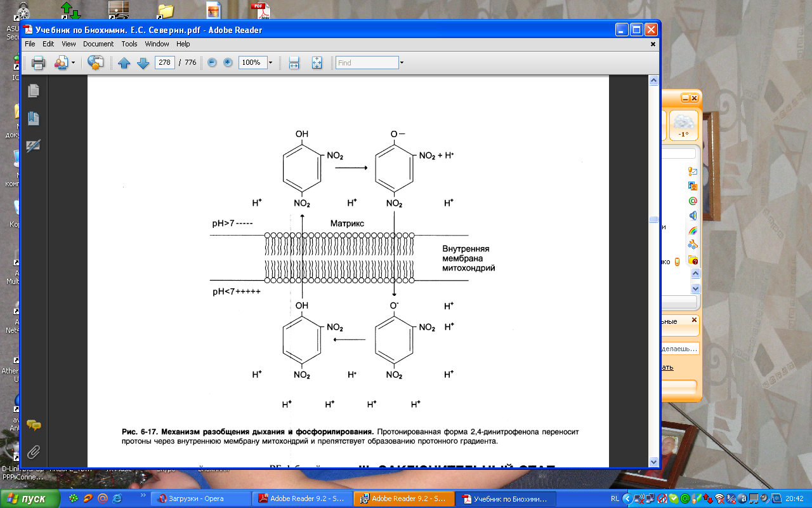This screenshot has width=812, height=508.
Task: Switch to the first Adobe Reader 9.2 taskbar button
Action: 303,498
